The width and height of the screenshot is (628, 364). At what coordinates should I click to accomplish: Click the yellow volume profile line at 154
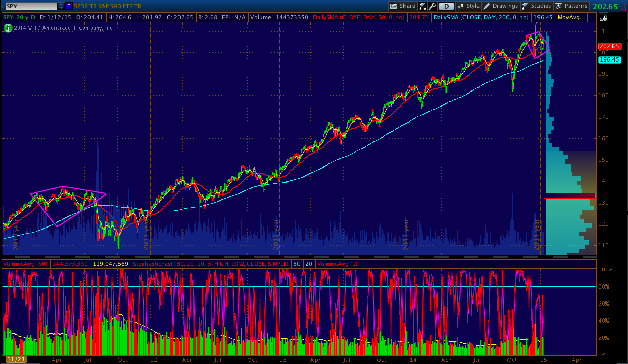click(570, 151)
